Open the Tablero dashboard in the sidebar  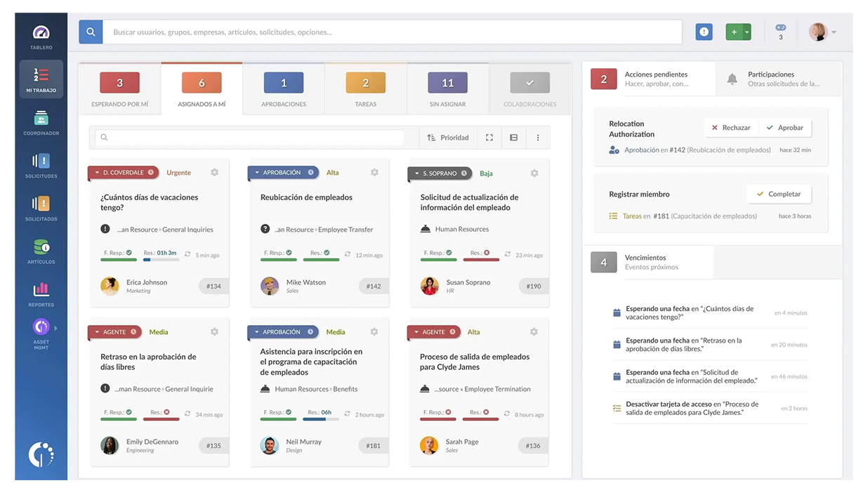[41, 37]
